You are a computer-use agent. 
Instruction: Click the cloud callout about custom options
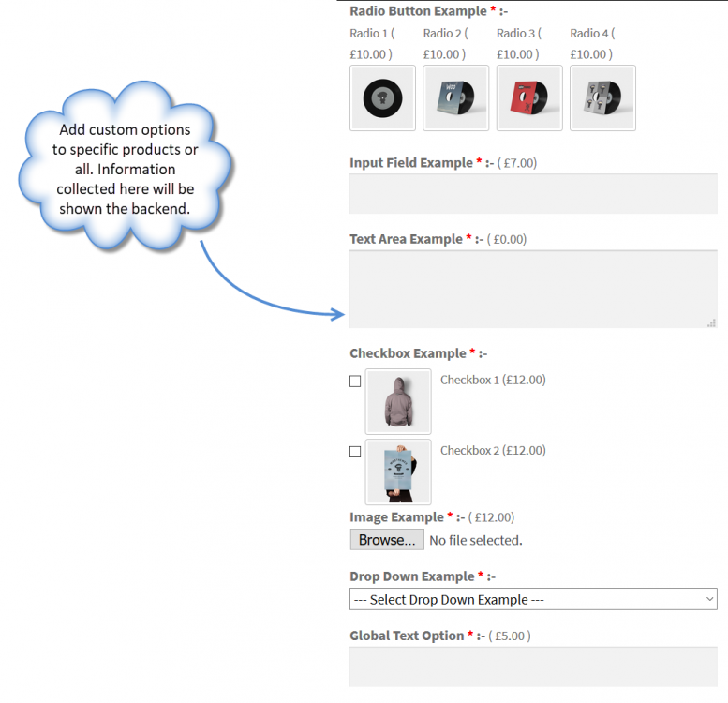coord(125,169)
